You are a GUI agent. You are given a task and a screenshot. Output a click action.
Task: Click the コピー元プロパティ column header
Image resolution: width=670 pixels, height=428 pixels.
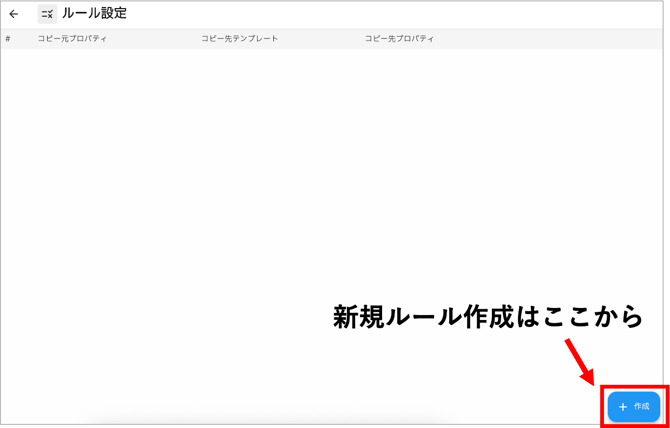coord(72,39)
